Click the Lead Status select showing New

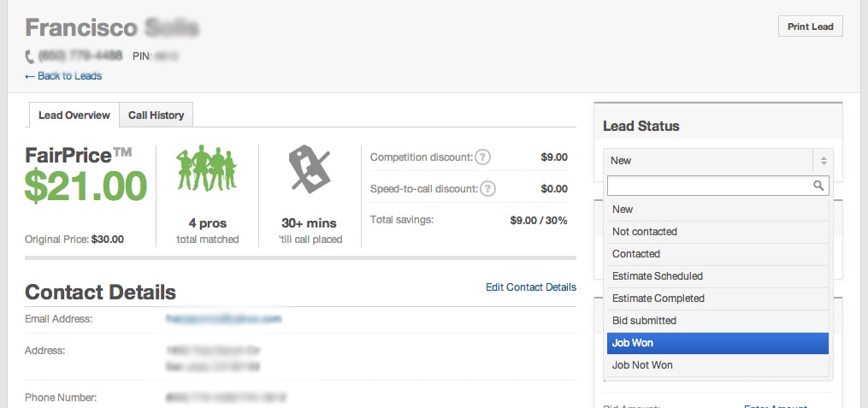coord(718,161)
